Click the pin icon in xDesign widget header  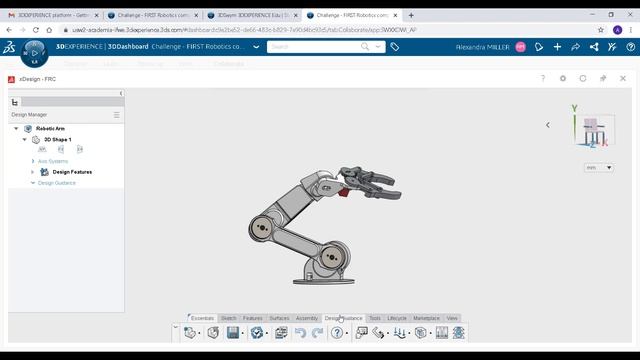[x=603, y=78]
